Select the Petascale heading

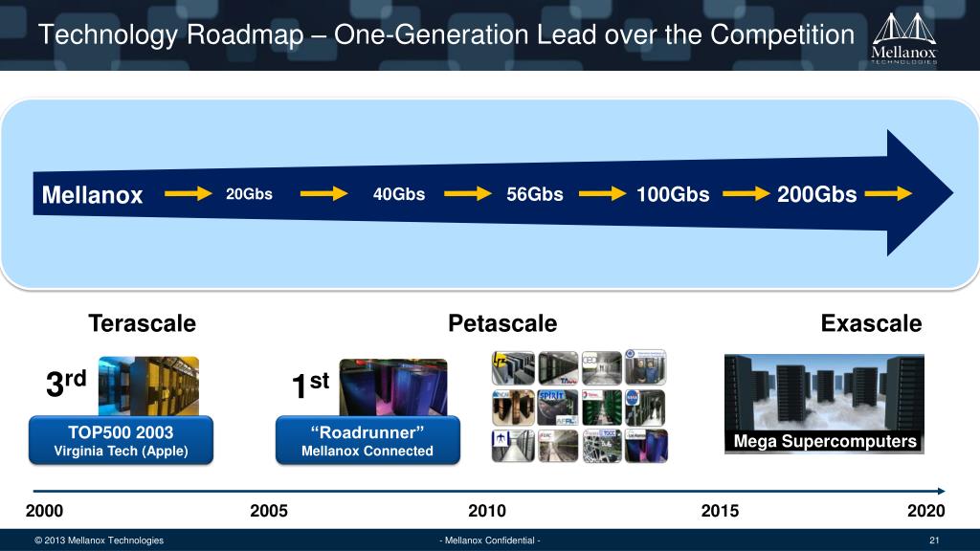pos(502,323)
